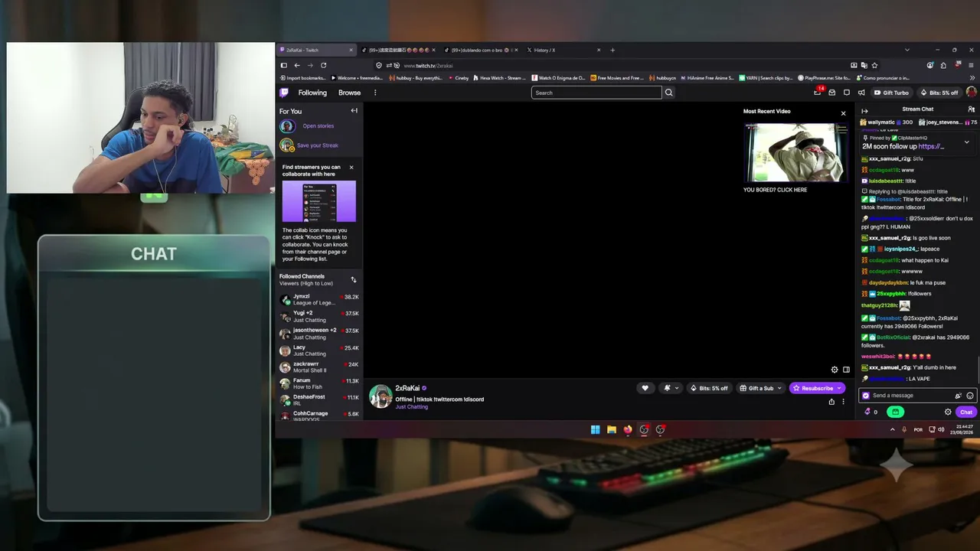
Task: Go back in browser history
Action: tap(297, 65)
